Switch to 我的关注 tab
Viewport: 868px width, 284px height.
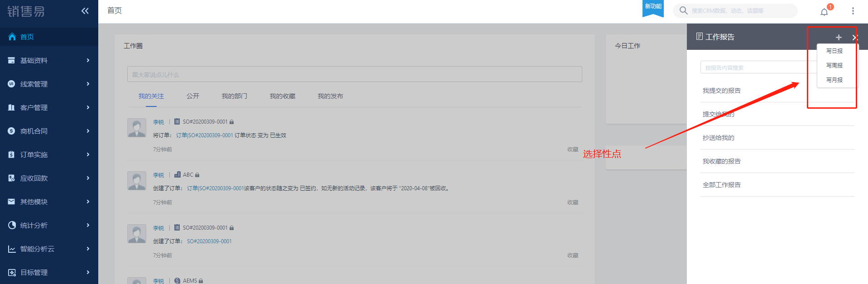pyautogui.click(x=151, y=96)
